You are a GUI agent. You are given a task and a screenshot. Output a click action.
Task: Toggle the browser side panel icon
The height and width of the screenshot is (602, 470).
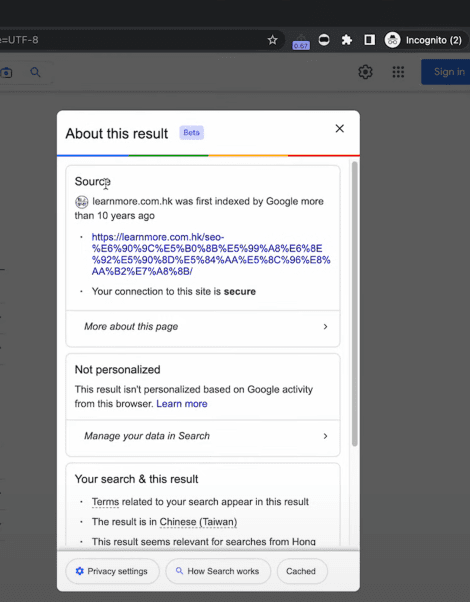tap(369, 40)
